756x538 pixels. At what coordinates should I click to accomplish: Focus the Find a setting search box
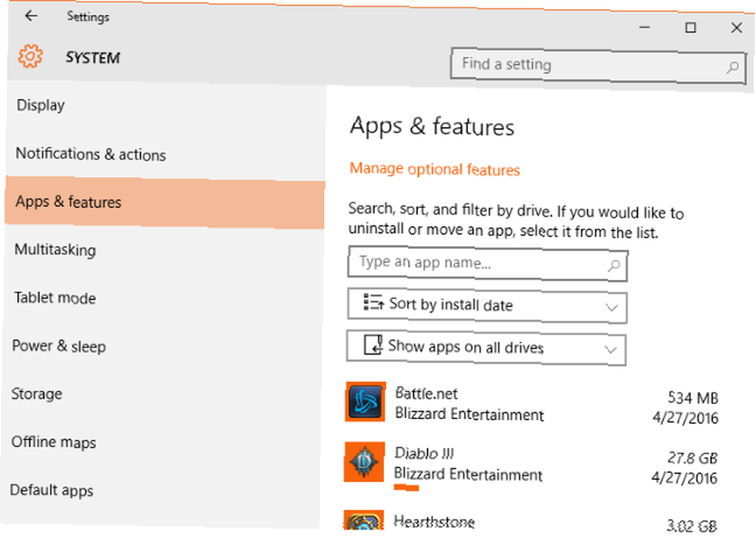pyautogui.click(x=598, y=65)
